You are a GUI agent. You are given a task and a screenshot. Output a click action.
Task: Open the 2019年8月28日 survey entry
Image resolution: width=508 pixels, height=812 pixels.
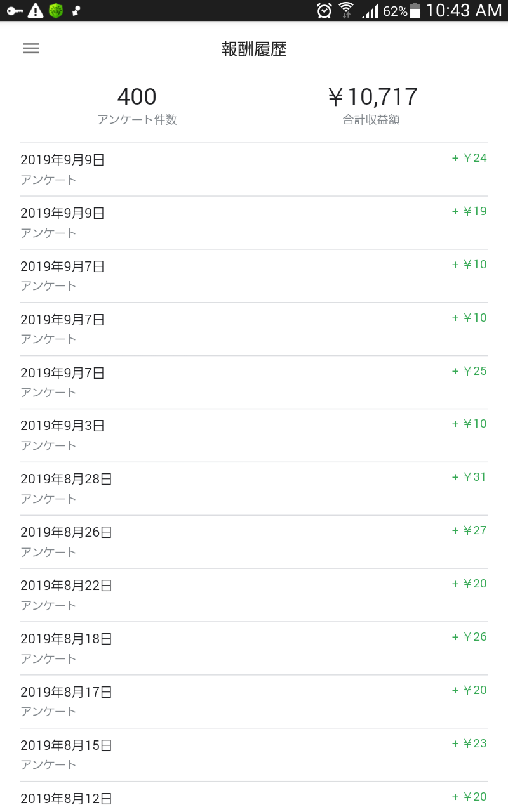point(254,488)
